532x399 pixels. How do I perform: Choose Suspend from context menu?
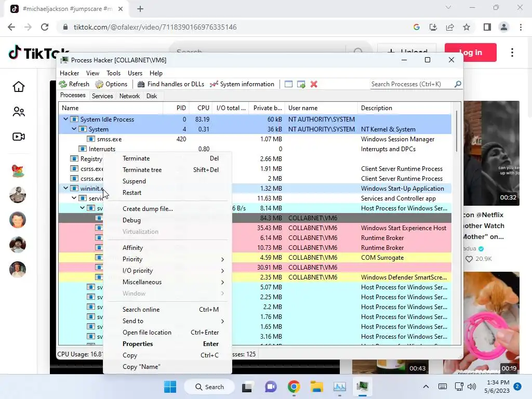pyautogui.click(x=168, y=181)
